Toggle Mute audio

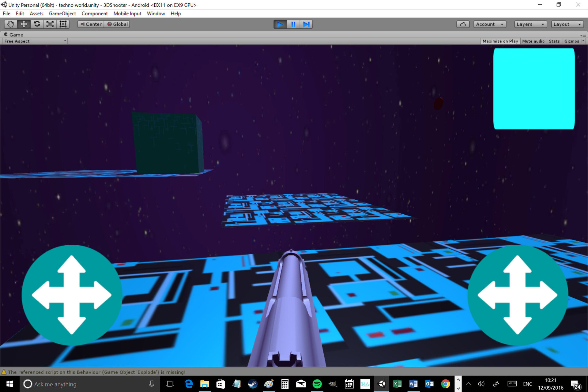[533, 41]
